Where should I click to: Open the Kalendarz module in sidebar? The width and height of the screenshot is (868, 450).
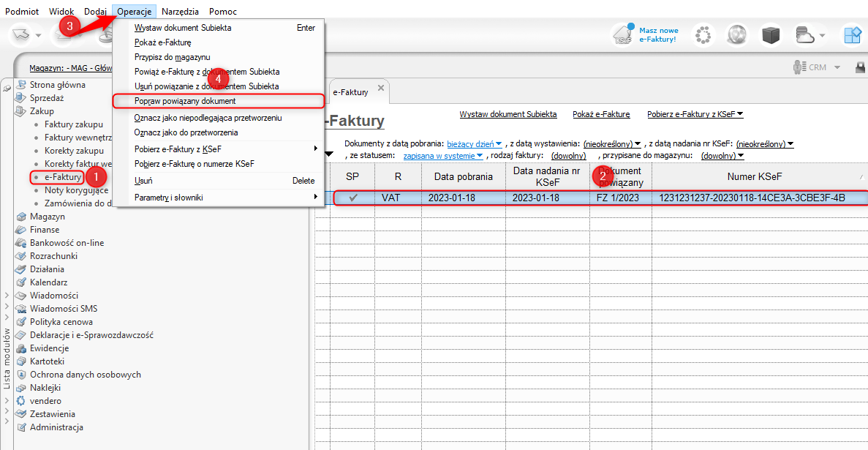coord(48,282)
